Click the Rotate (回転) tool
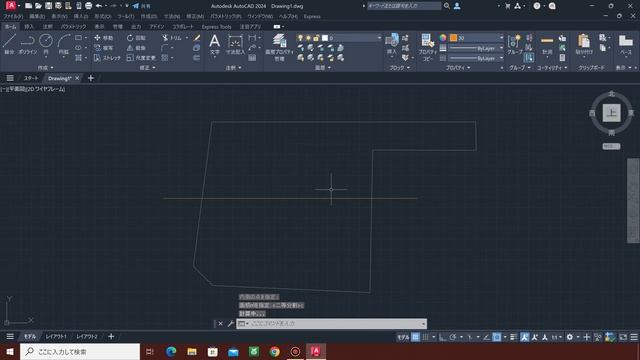This screenshot has width=640, height=360. point(136,38)
